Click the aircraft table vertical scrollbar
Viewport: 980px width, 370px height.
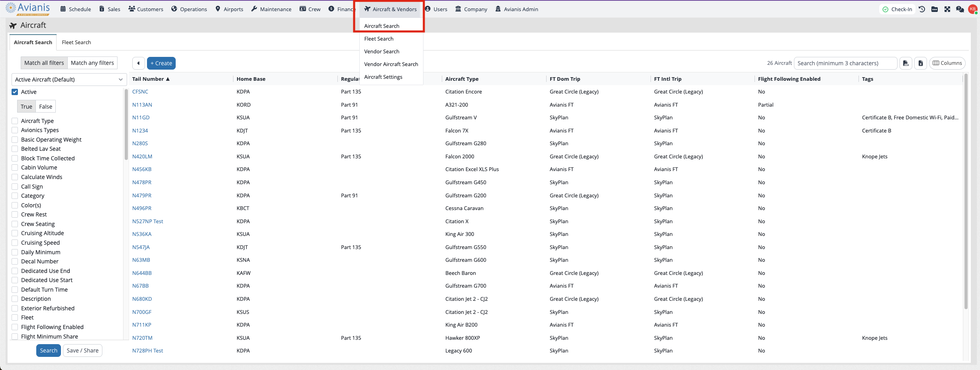(966, 191)
